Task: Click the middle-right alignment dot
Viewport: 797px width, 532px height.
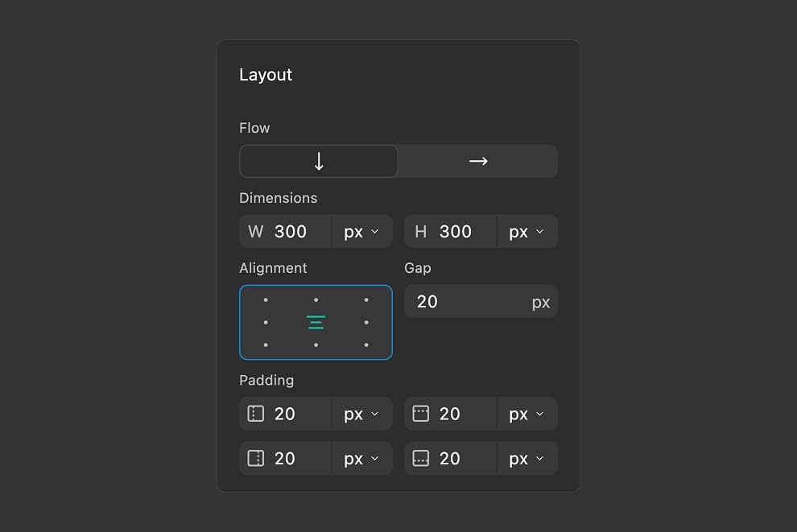Action: [x=366, y=322]
